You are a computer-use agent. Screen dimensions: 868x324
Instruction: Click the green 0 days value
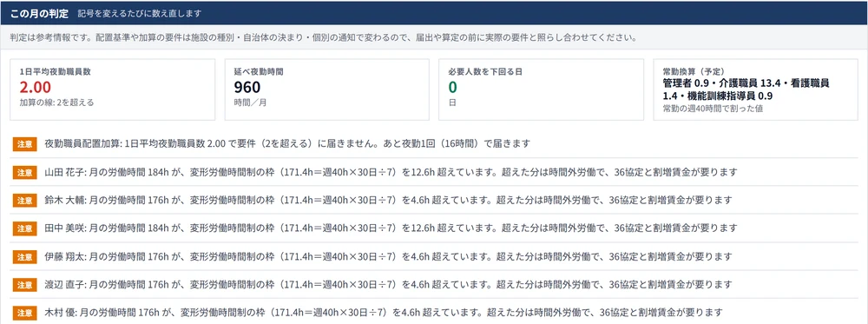pos(452,87)
